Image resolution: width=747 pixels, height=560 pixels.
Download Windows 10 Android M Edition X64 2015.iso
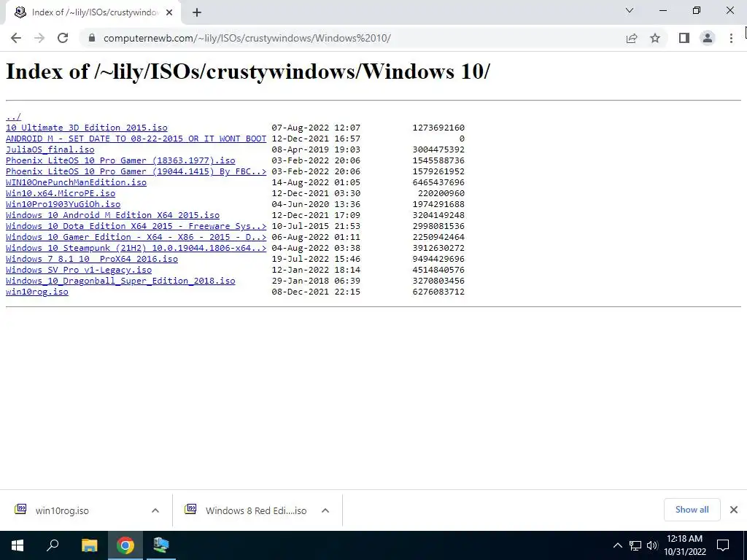coord(112,215)
